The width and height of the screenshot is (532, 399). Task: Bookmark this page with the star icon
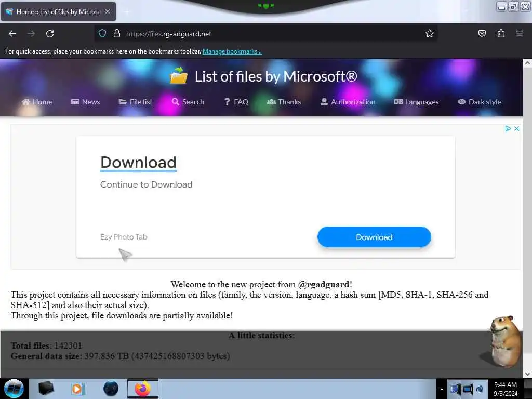430,34
